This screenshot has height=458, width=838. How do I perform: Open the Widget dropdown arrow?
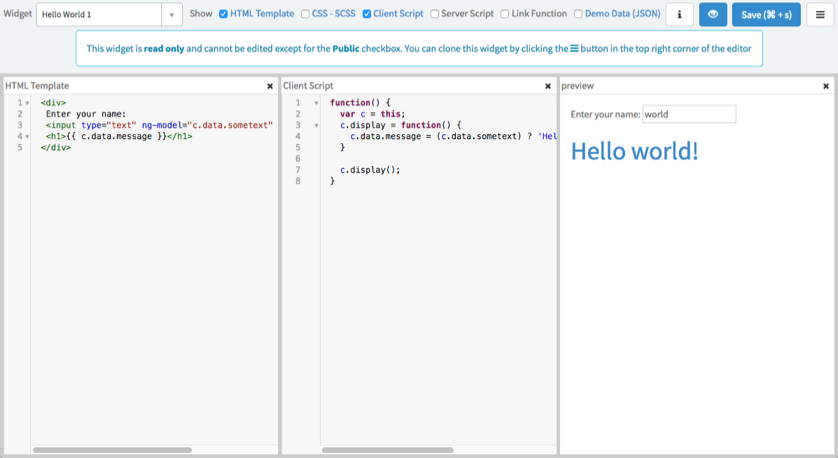[x=172, y=15]
